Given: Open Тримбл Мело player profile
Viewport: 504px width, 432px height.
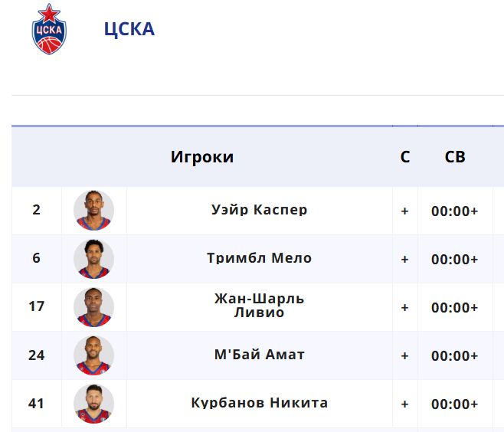Looking at the screenshot, I should click(259, 258).
